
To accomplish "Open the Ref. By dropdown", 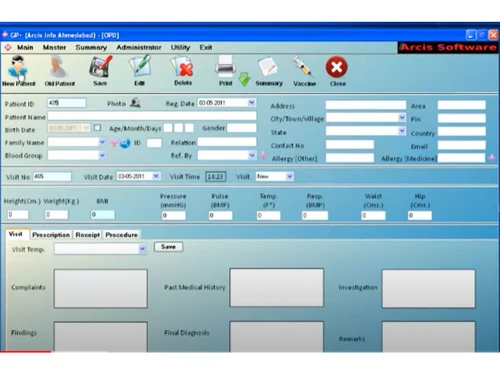I will [x=252, y=155].
